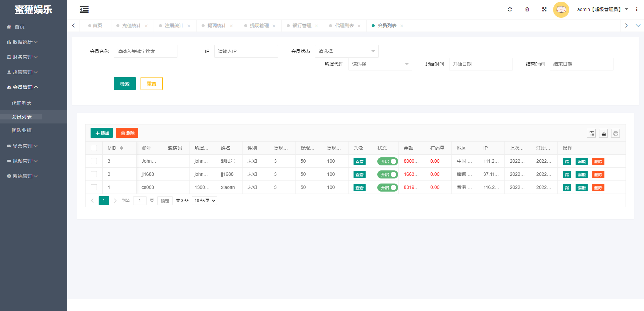Open the 会员状态 dropdown

(x=346, y=51)
